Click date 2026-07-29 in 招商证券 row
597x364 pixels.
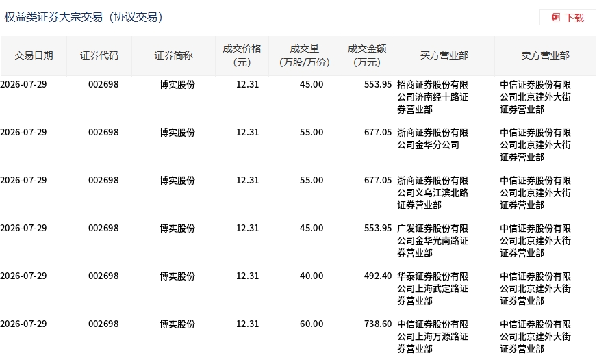23,84
